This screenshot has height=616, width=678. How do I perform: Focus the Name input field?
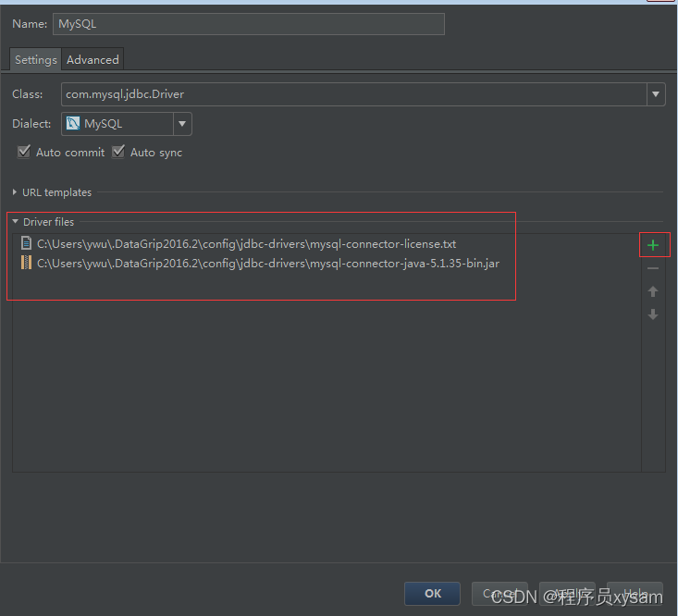point(249,24)
